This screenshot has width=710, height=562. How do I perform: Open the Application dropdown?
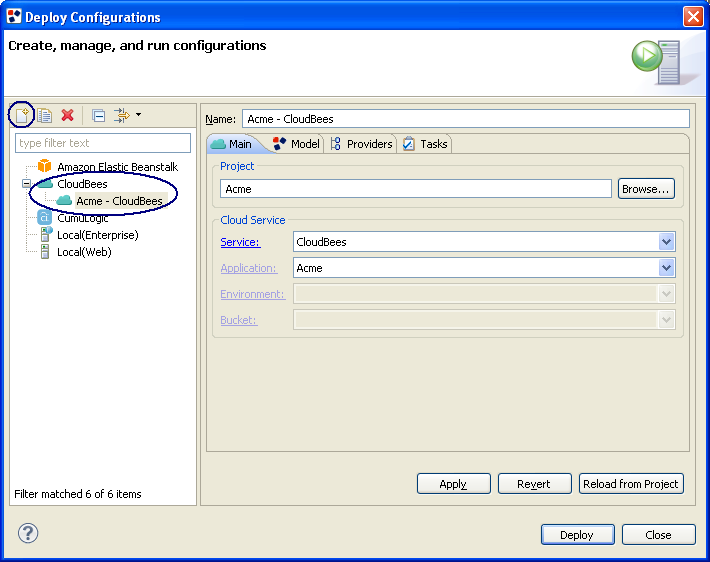click(x=666, y=268)
